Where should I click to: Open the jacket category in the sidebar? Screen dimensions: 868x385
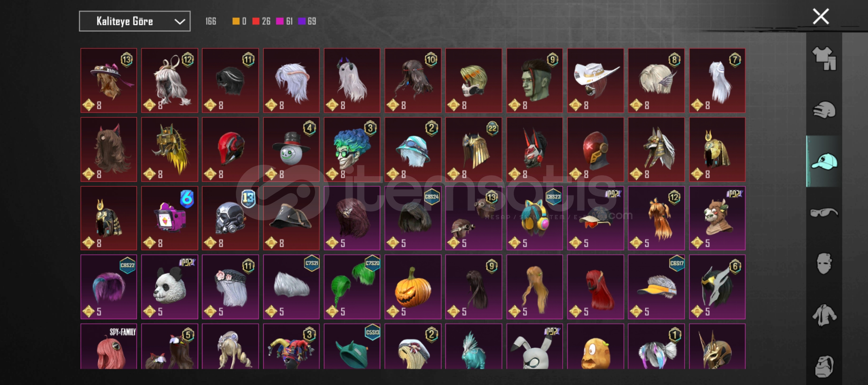tap(824, 315)
